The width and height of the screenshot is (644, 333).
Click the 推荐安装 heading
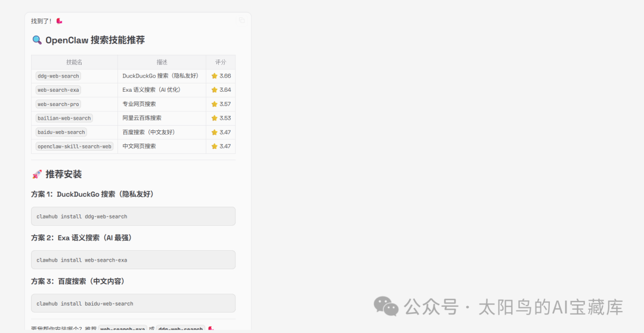click(x=57, y=175)
